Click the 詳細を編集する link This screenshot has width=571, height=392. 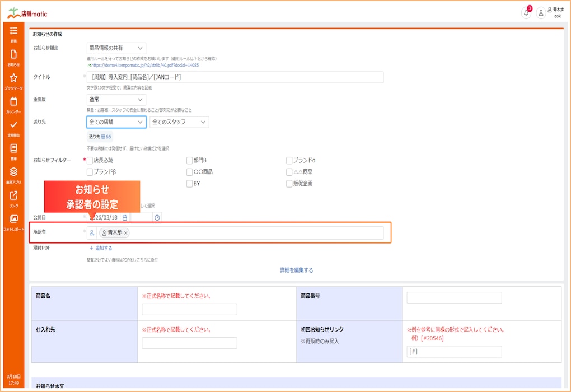tap(296, 270)
